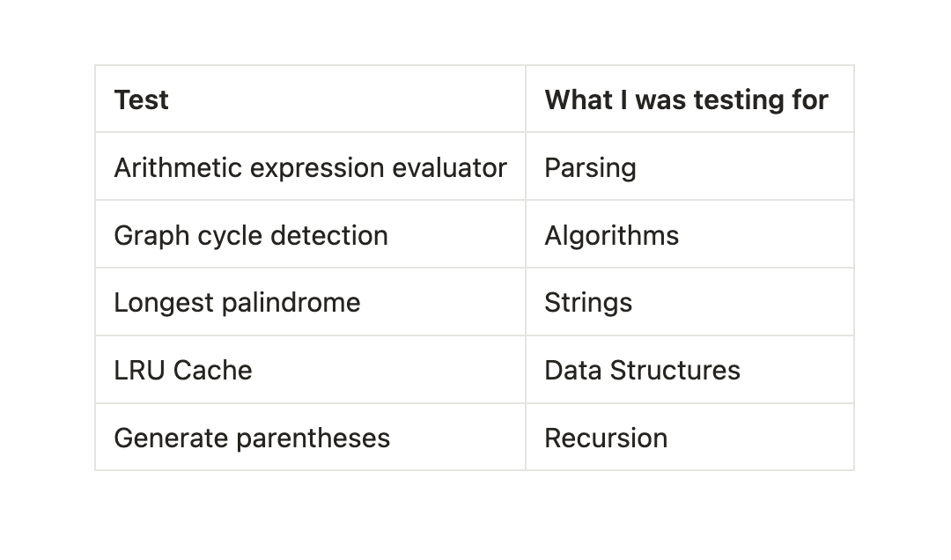Select the 'Arithmetic expression evaluator' cell

click(x=310, y=167)
